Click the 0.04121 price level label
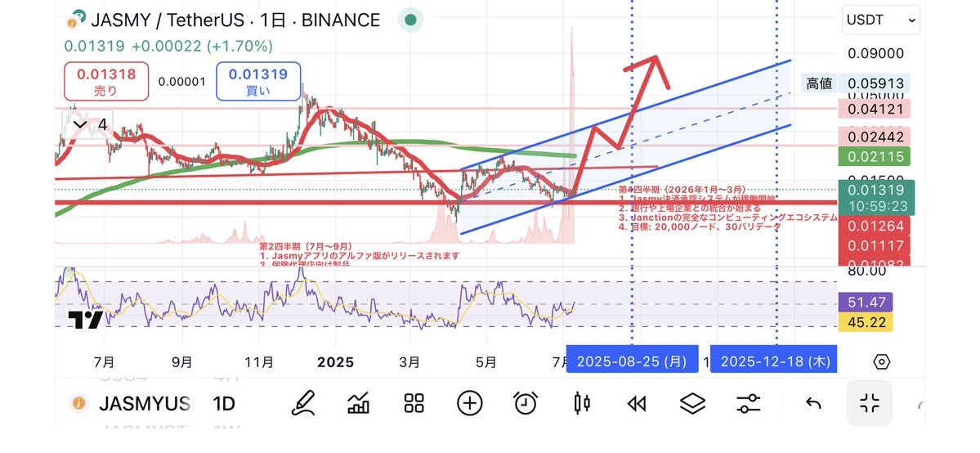980x453 pixels. [875, 109]
